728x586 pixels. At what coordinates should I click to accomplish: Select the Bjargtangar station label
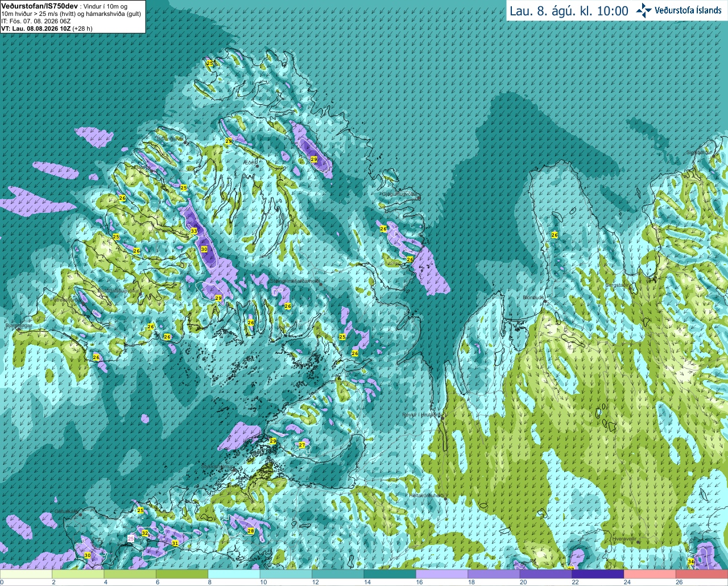18,325
